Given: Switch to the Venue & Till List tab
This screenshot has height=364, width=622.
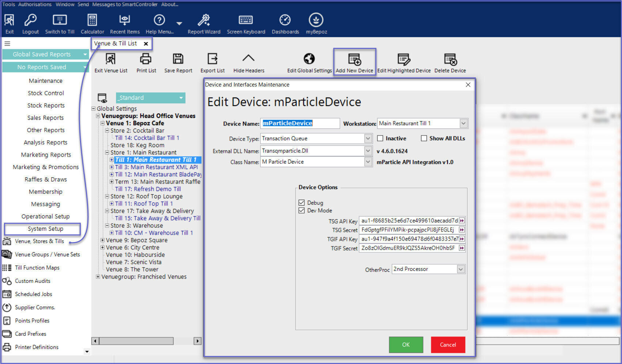Looking at the screenshot, I should (x=115, y=43).
